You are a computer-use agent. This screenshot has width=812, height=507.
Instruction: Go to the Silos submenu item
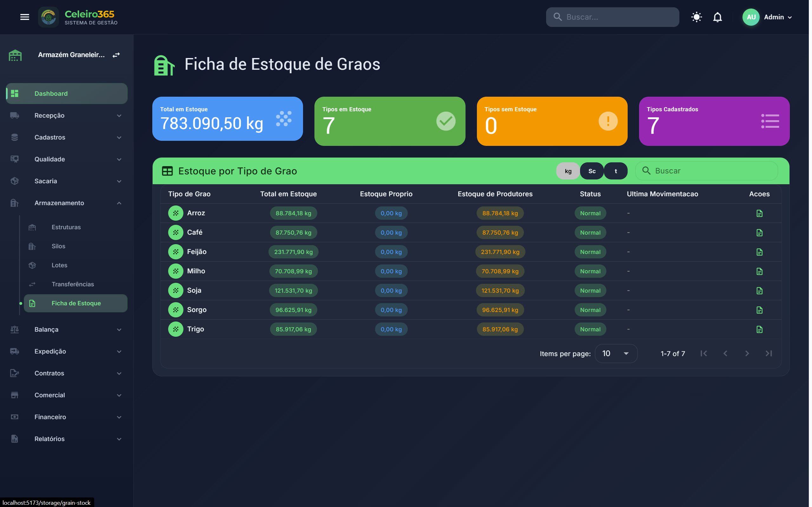pos(58,246)
